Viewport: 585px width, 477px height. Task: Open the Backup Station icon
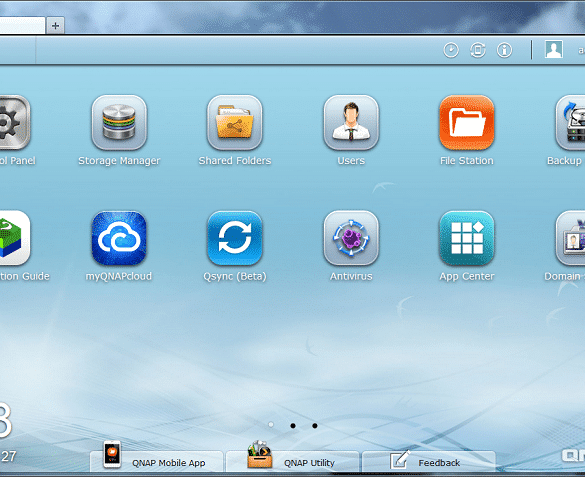click(x=570, y=122)
